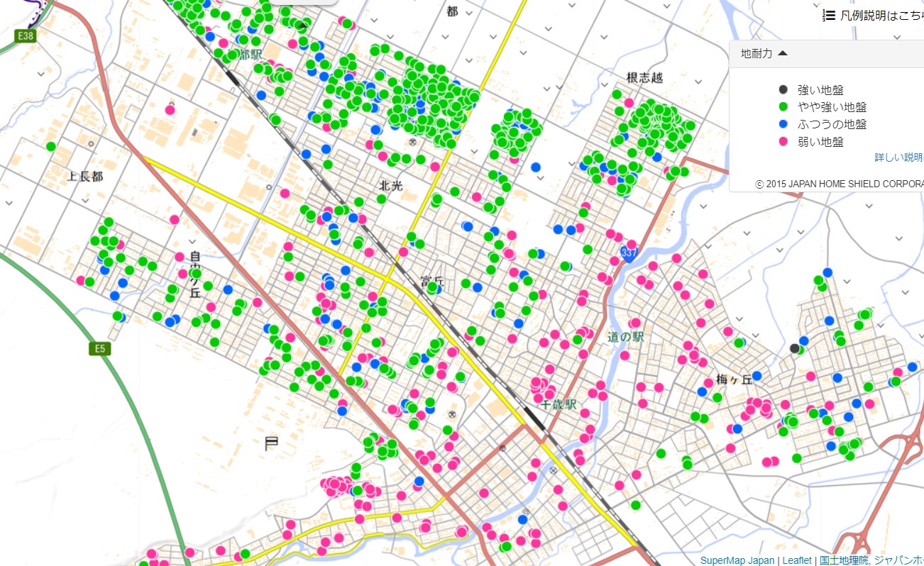Select the ふつうの地盤 legend label
Viewport: 924px width, 566px height.
tap(832, 124)
